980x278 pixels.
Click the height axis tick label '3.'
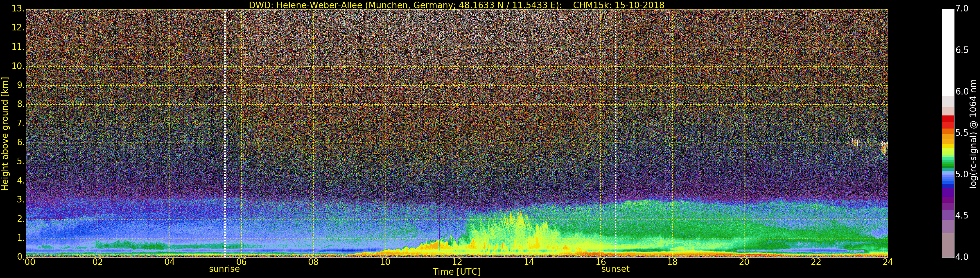click(21, 200)
